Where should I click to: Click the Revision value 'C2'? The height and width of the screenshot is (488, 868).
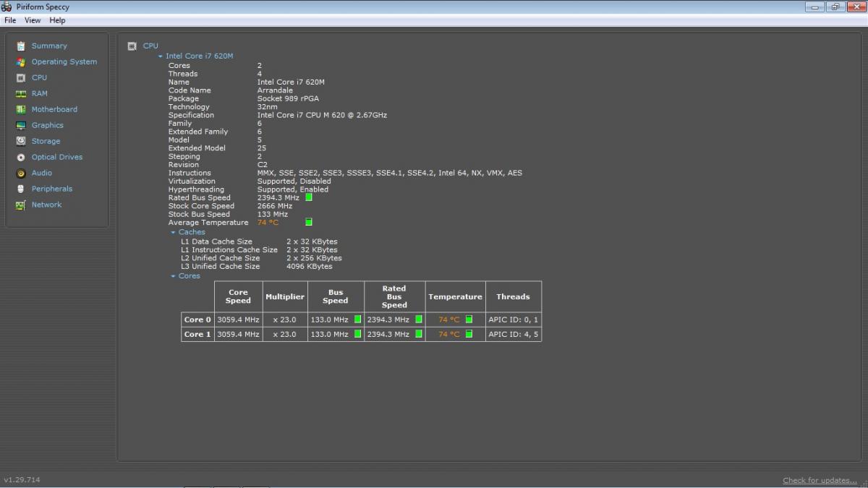(263, 165)
